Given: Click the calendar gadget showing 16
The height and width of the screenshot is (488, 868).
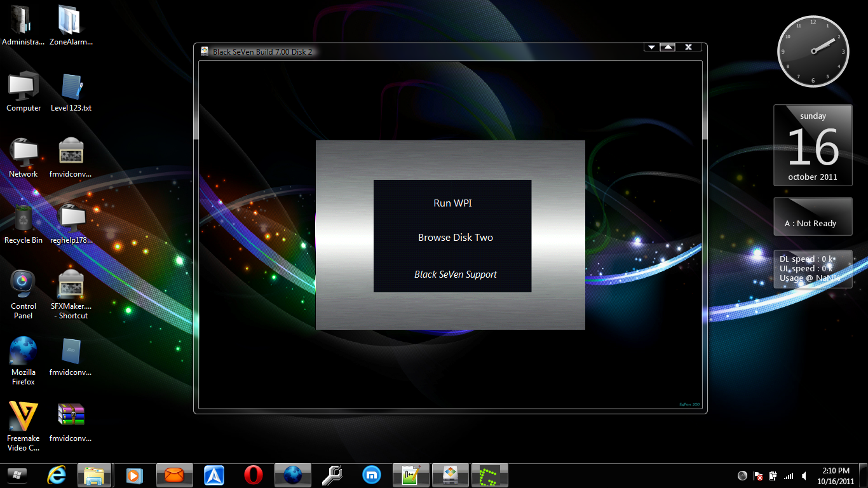Looking at the screenshot, I should point(813,146).
